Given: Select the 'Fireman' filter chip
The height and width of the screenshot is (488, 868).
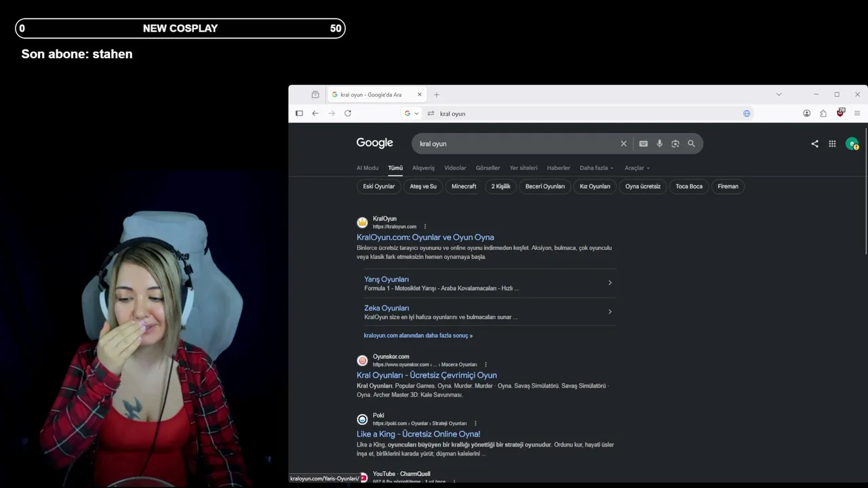Looking at the screenshot, I should pos(728,186).
